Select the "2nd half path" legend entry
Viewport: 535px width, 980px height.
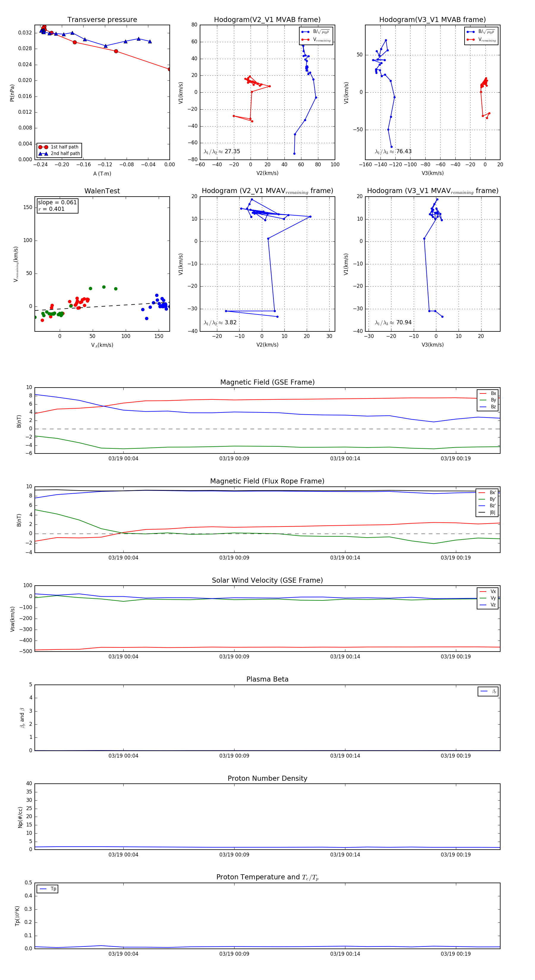coord(59,154)
